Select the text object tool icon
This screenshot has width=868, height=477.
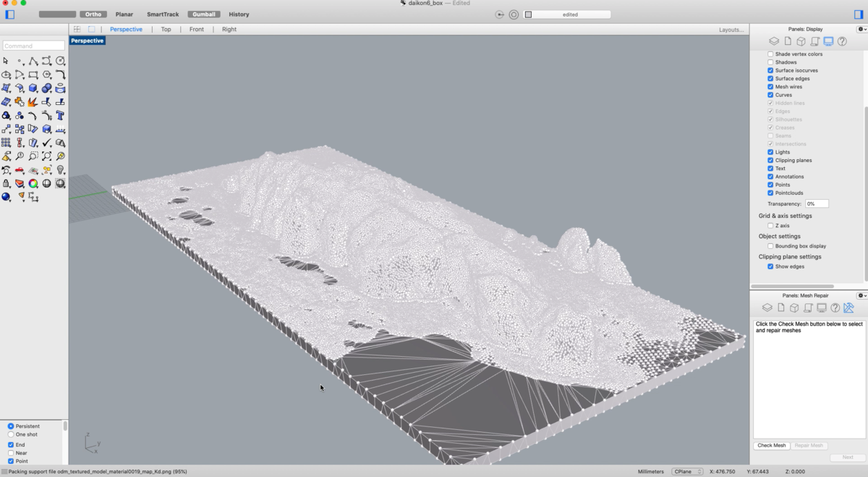point(60,115)
